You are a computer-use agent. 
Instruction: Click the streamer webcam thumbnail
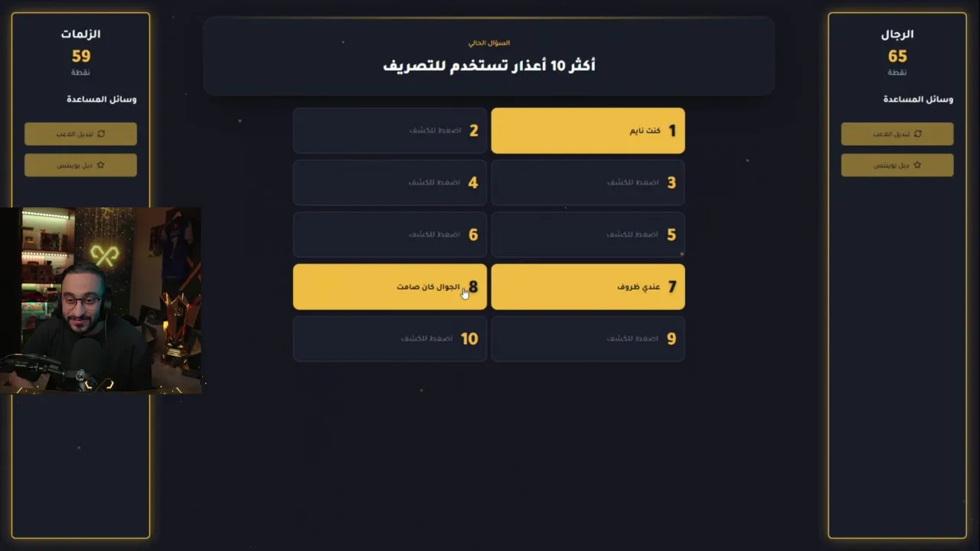[x=101, y=300]
